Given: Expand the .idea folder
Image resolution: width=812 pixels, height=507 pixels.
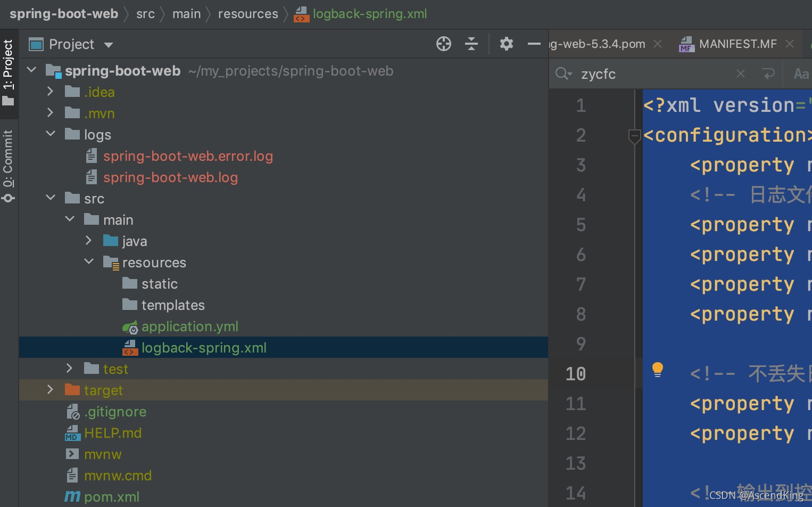Looking at the screenshot, I should pos(51,91).
